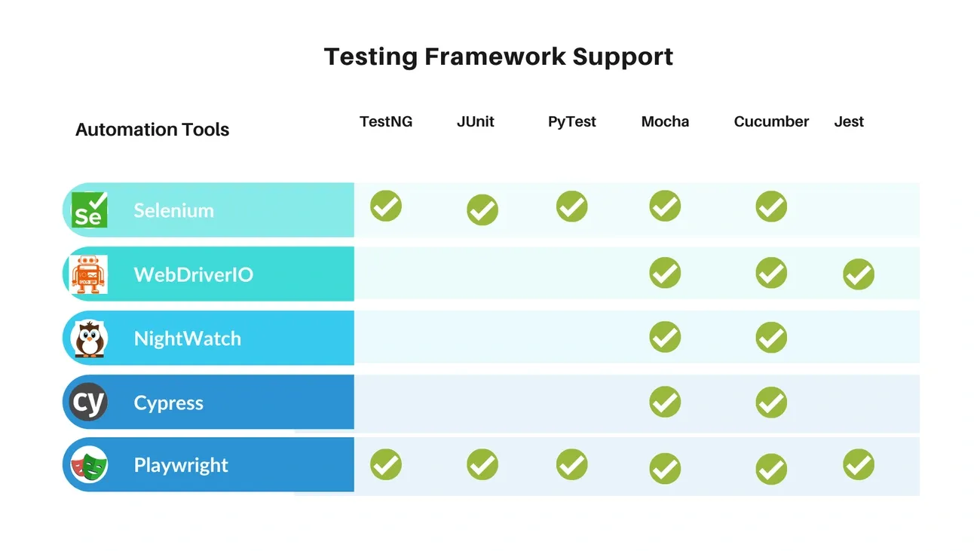Click the WebDriverIO orange robot icon
The height and width of the screenshot is (551, 980).
point(89,274)
